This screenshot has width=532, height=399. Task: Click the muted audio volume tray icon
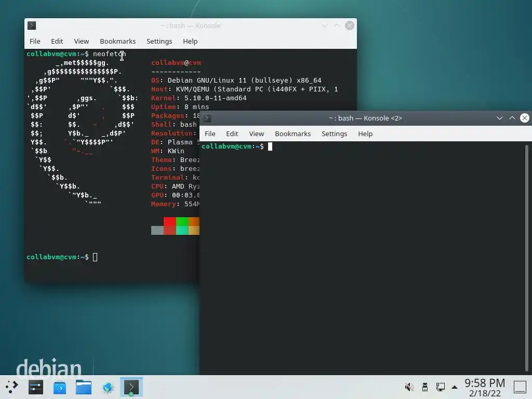[x=409, y=387]
